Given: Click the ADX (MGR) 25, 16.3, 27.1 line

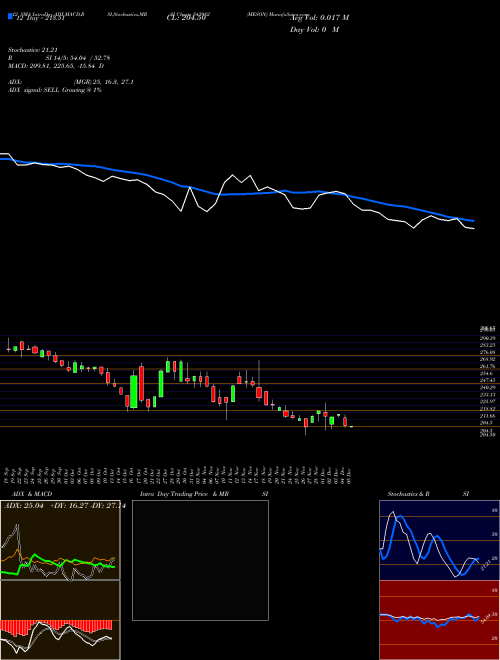Looking at the screenshot, I should pos(70,82).
